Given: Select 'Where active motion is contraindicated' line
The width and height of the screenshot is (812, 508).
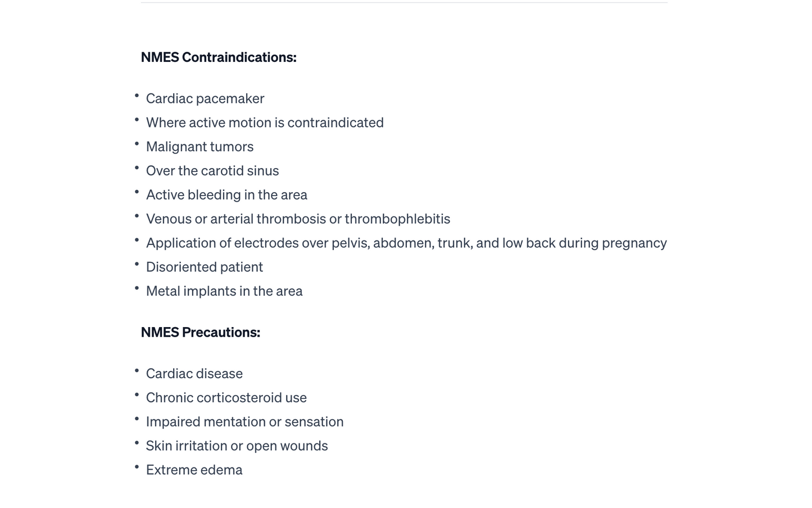Looking at the screenshot, I should coord(265,123).
